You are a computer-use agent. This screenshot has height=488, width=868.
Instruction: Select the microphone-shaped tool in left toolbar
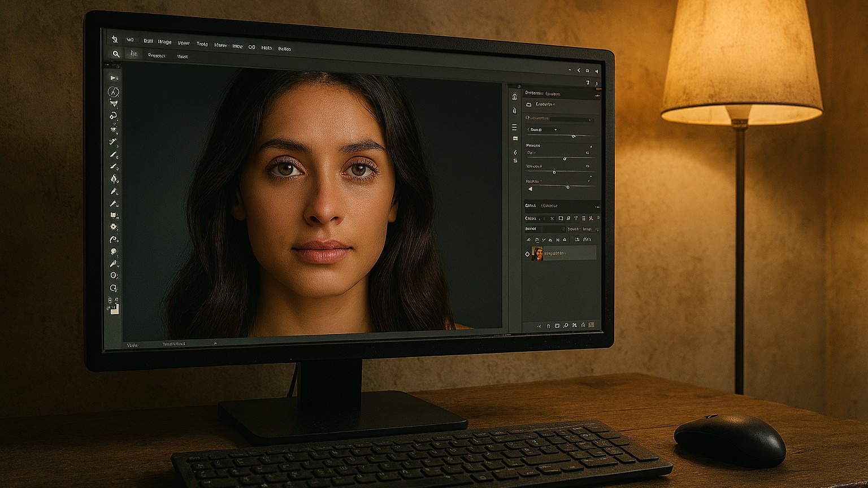(x=114, y=264)
